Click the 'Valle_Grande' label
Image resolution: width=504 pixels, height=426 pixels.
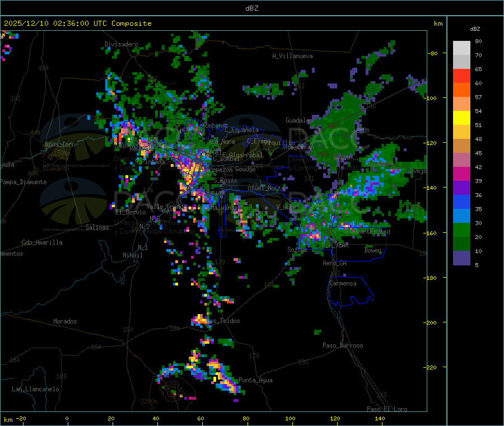[x=166, y=207]
